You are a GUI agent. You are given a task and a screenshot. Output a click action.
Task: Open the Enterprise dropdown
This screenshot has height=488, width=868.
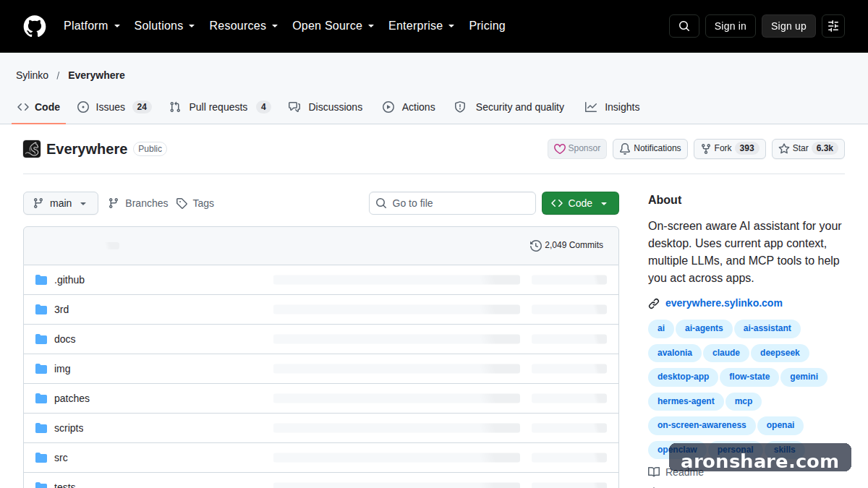click(x=422, y=26)
